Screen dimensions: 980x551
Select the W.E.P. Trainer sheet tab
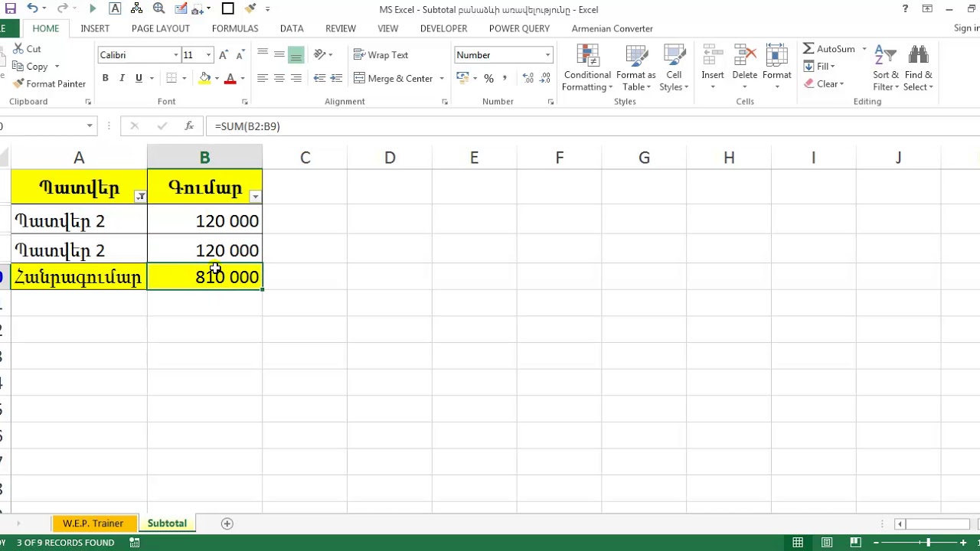(x=93, y=523)
